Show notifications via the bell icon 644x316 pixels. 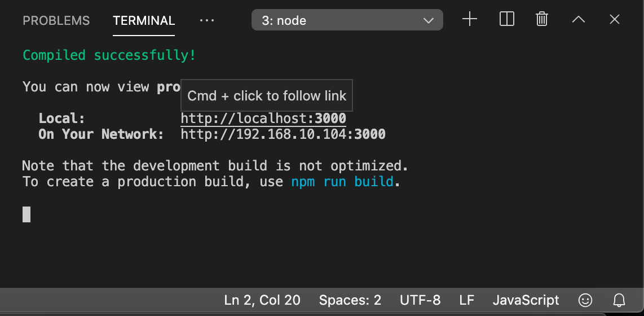click(619, 300)
